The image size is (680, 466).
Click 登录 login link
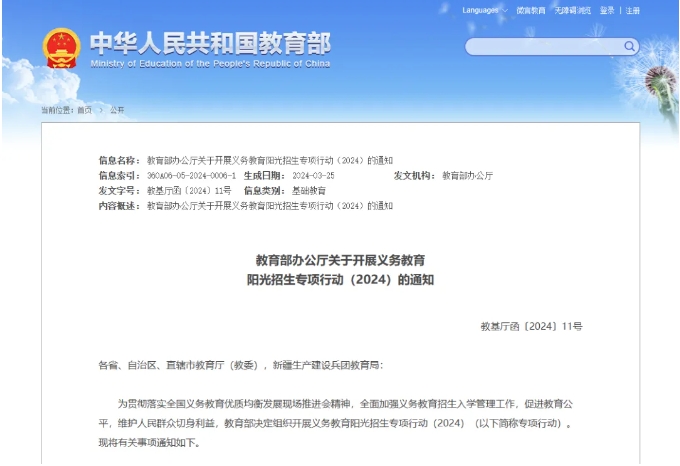(607, 10)
